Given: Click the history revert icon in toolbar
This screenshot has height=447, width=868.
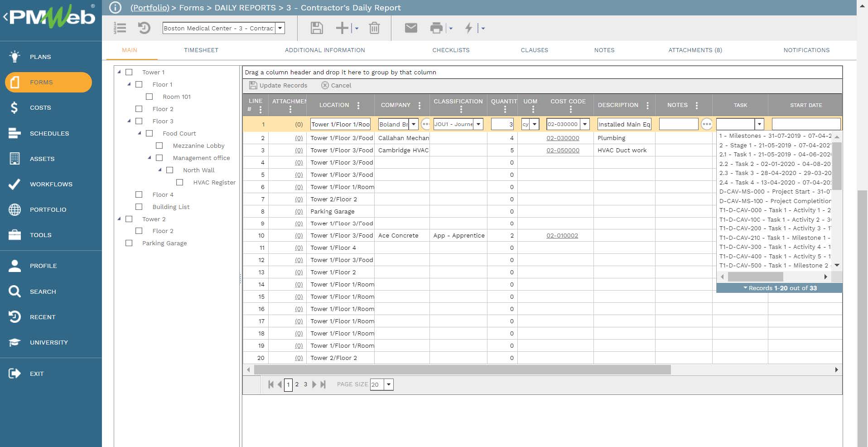Looking at the screenshot, I should coord(144,28).
